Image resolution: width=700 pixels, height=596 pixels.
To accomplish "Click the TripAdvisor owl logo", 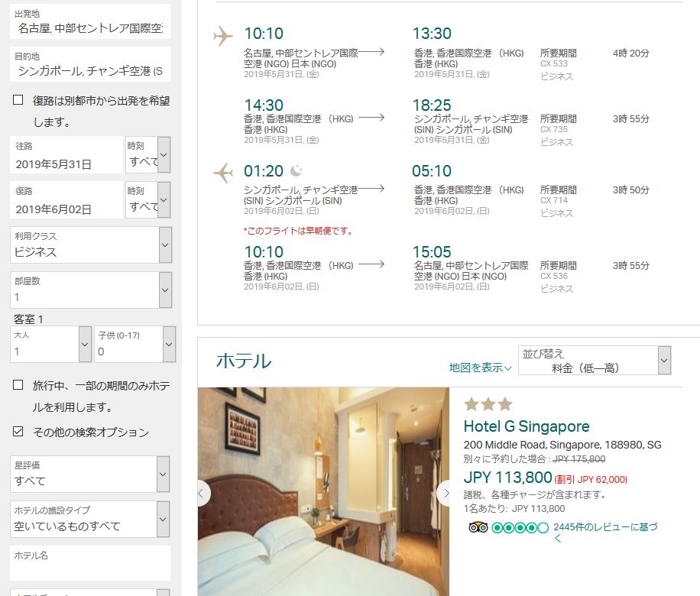I will [x=478, y=528].
